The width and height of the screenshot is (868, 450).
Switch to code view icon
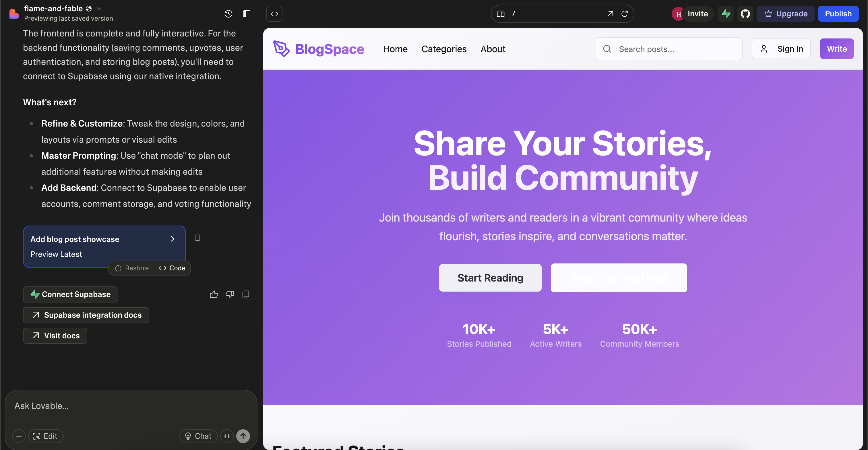click(x=274, y=13)
